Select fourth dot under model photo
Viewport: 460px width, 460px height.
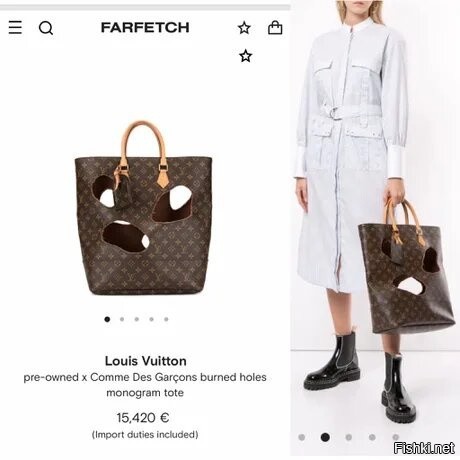(372, 437)
